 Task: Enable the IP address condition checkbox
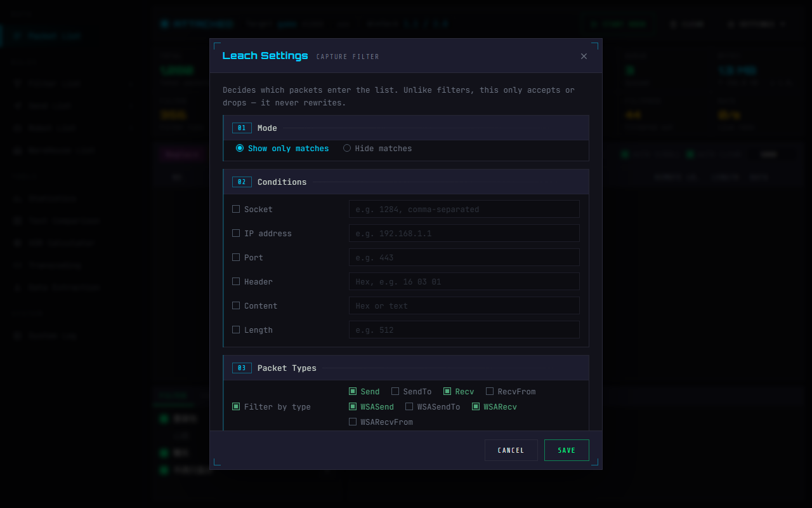(x=236, y=233)
